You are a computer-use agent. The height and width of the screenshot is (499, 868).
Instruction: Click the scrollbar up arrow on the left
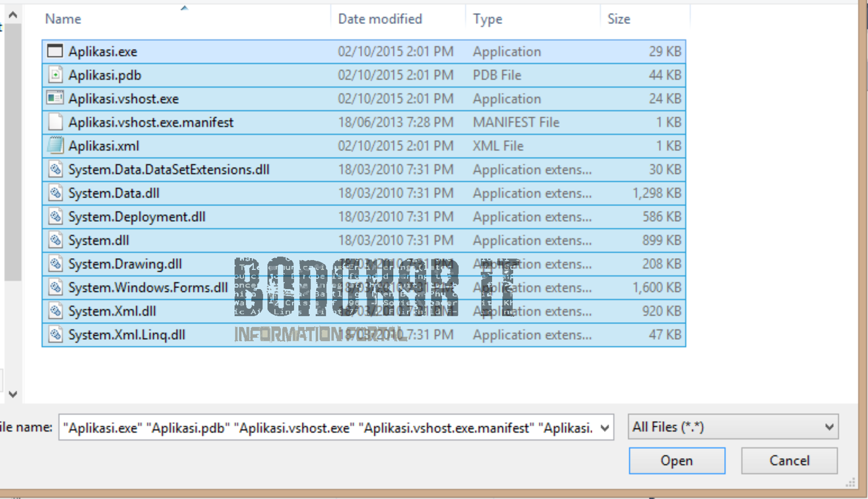[x=13, y=15]
